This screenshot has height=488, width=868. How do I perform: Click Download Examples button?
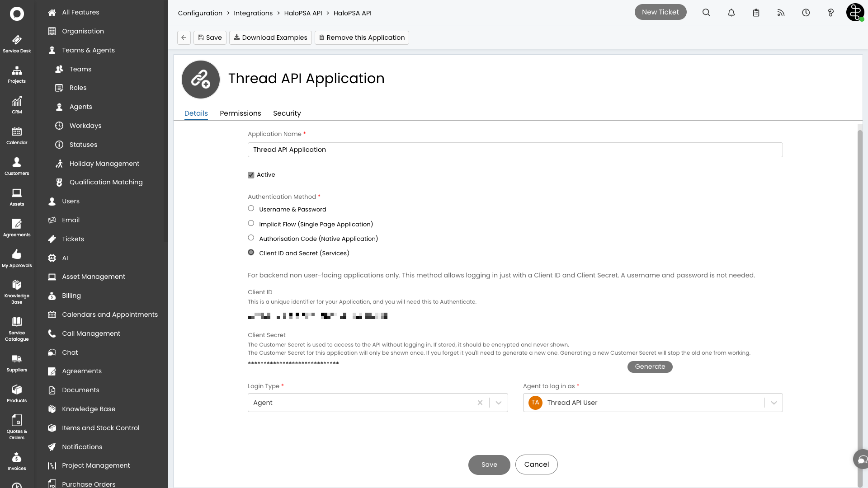pyautogui.click(x=270, y=38)
